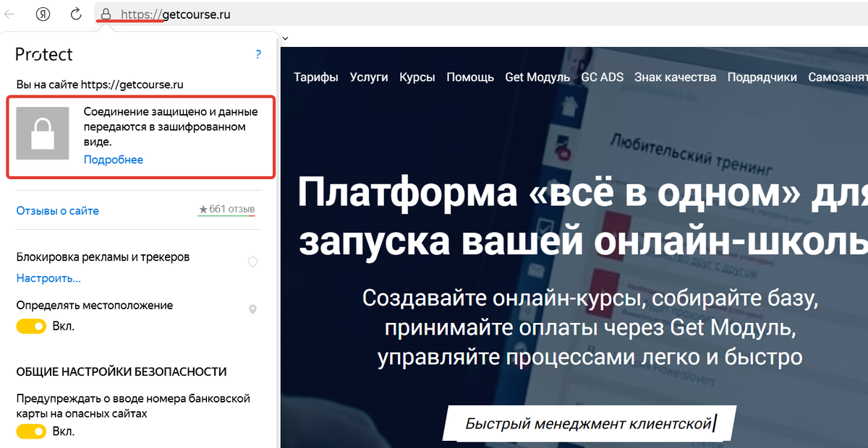Viewport: 868px width, 448px height.
Task: Click the location pin icon
Action: click(x=252, y=310)
